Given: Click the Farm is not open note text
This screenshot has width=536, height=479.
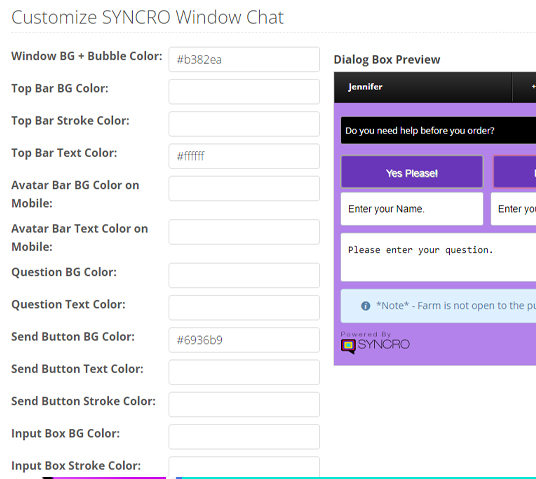Looking at the screenshot, I should click(x=456, y=305).
